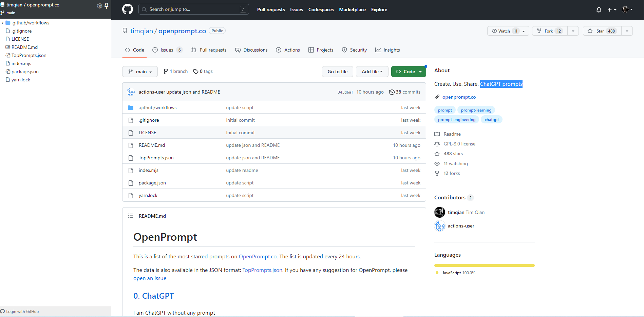Image resolution: width=644 pixels, height=317 pixels.
Task: Click the Go to file button
Action: [x=338, y=72]
